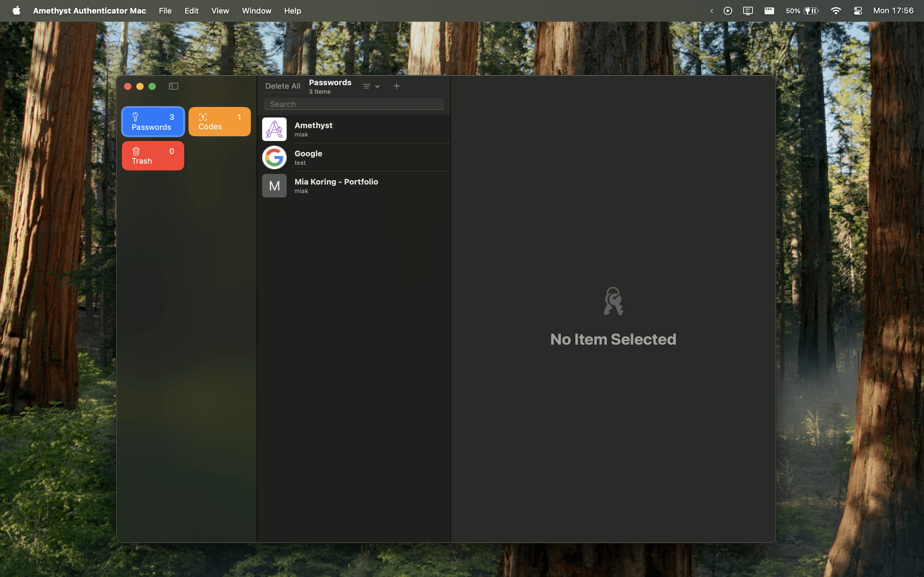Click the Delete All button
Image resolution: width=924 pixels, height=577 pixels.
283,86
